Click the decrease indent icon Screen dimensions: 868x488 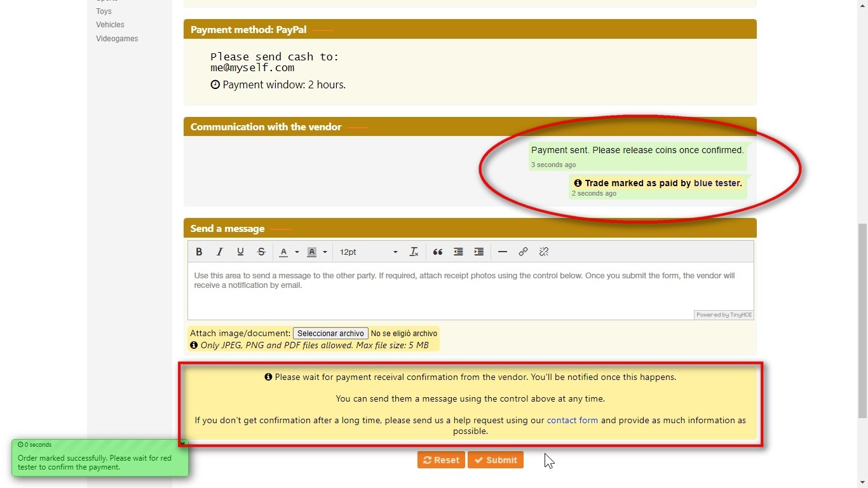(x=458, y=252)
